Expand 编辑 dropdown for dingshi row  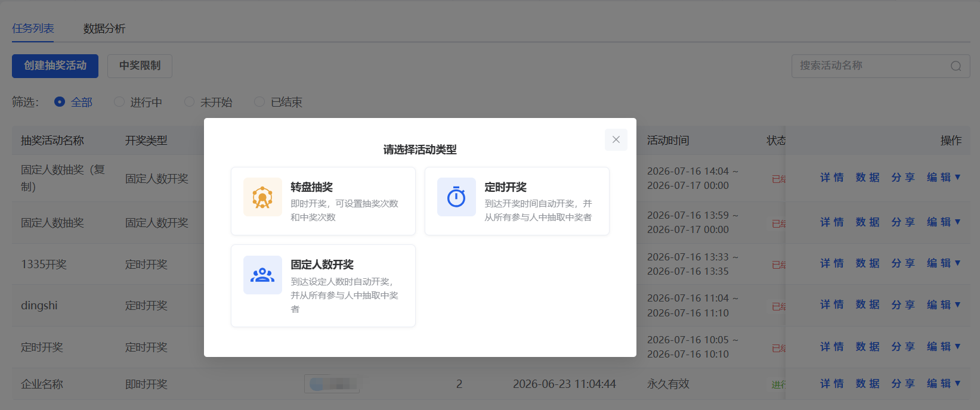click(x=944, y=305)
